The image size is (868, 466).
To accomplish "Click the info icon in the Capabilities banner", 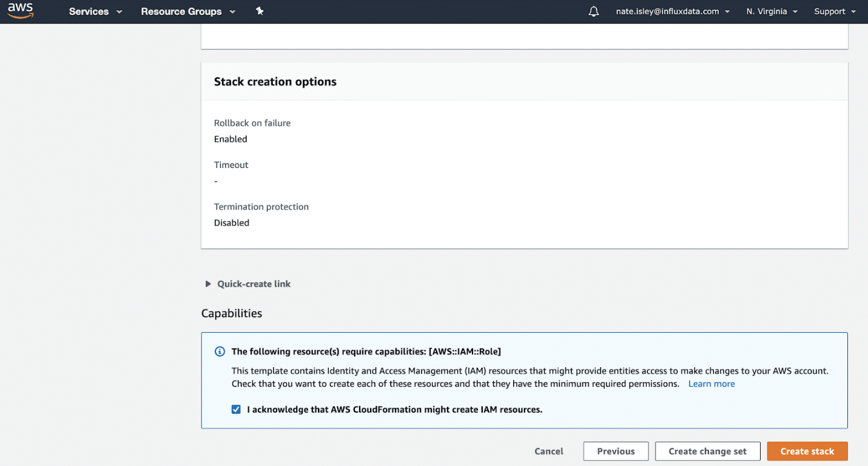I will [220, 351].
